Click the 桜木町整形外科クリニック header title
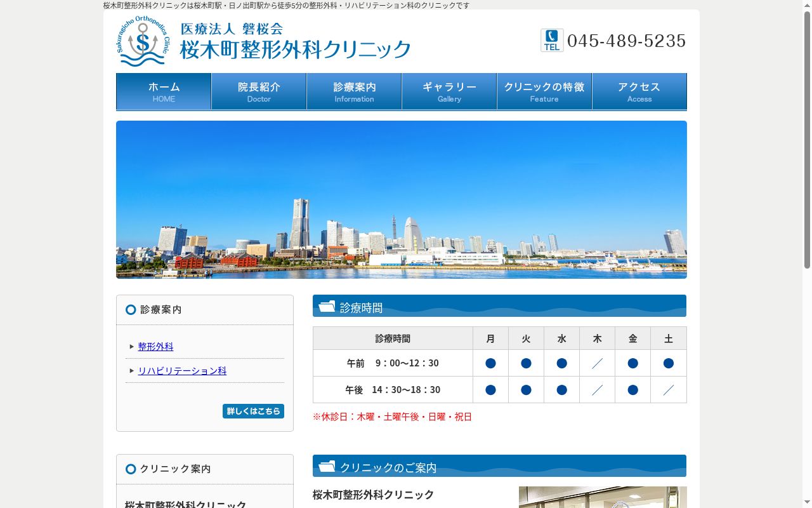 [296, 50]
